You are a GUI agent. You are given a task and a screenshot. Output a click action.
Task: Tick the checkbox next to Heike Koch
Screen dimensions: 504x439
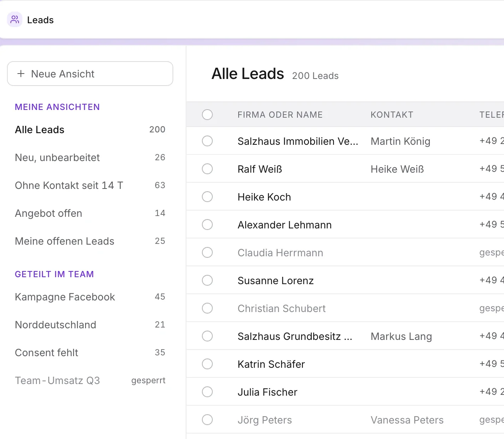(x=207, y=197)
